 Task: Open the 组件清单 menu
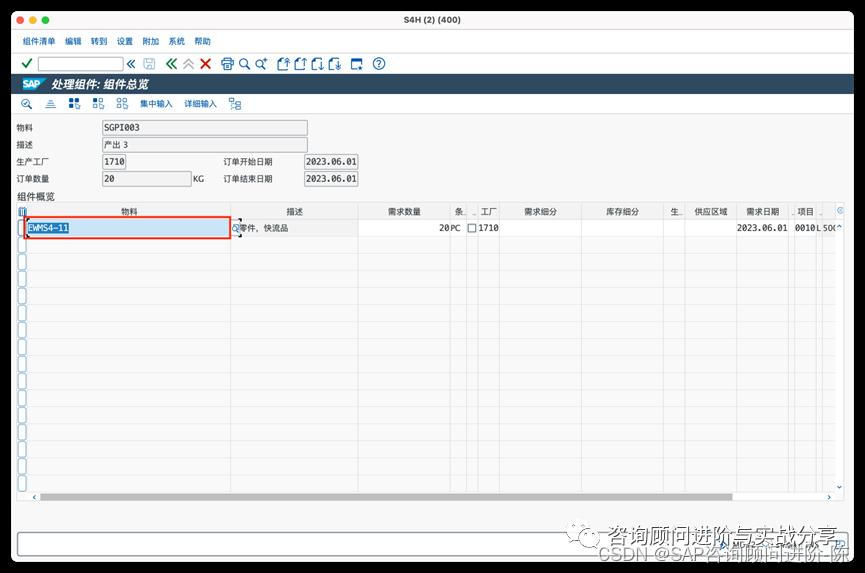(39, 41)
